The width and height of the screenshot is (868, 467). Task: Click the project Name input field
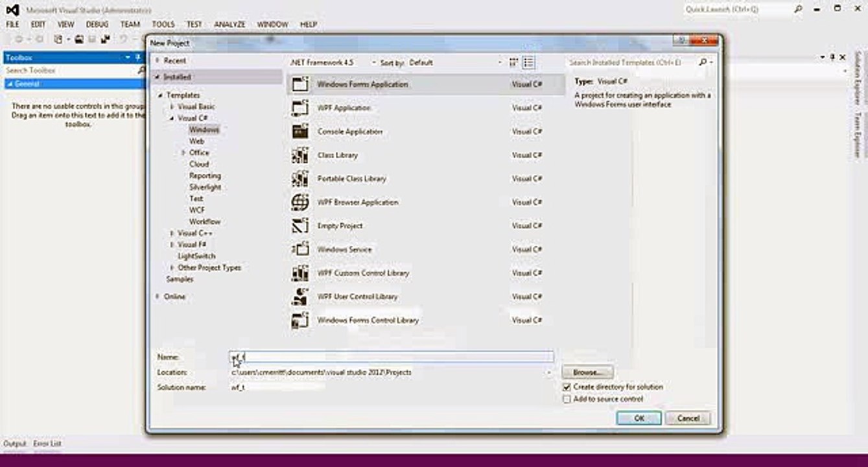(x=392, y=357)
